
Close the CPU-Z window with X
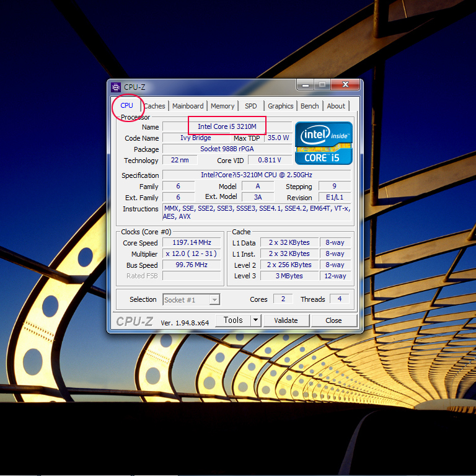345,84
